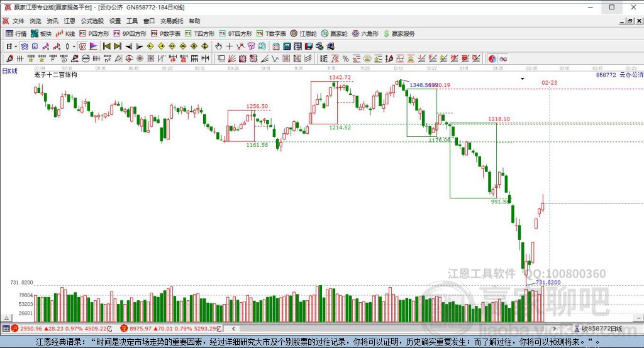644x348 pixels.
Task: Open the 公式选股 menu
Action: coord(92,21)
